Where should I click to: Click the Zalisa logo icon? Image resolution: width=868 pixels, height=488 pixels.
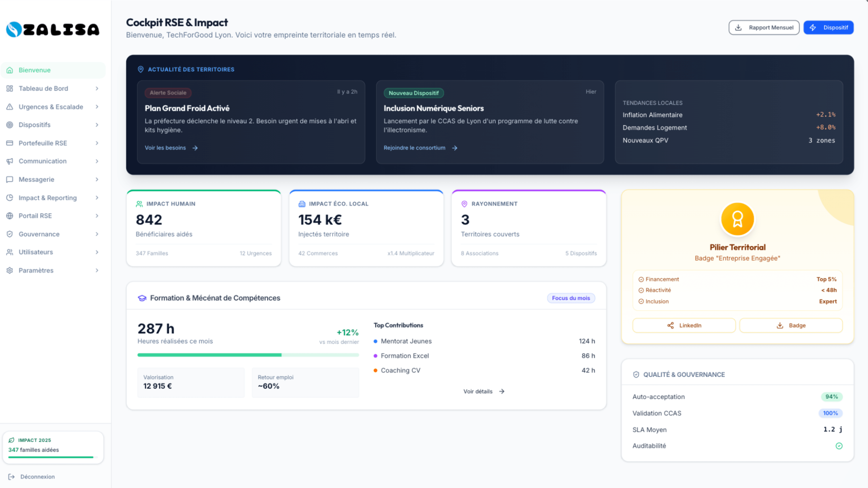14,29
